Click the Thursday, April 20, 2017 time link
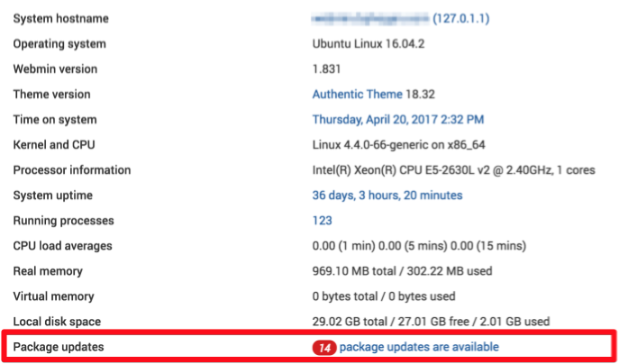 coord(398,120)
